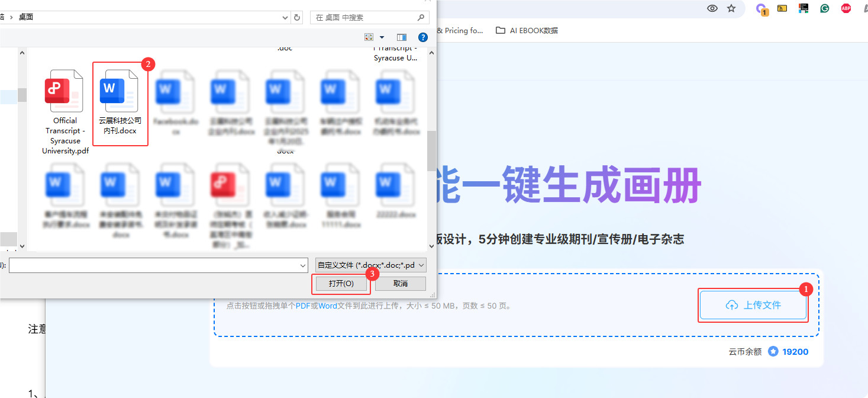
Task: Toggle the preview pane icon in dialog toolbar
Action: (402, 37)
